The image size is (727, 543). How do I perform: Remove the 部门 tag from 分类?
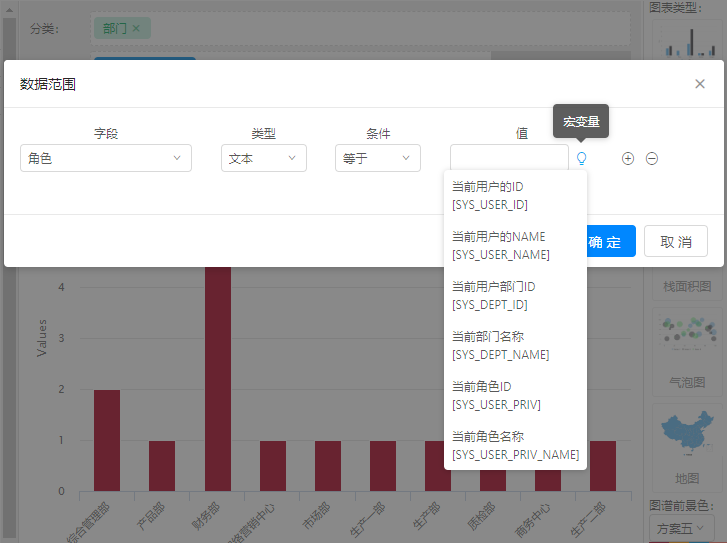click(136, 28)
